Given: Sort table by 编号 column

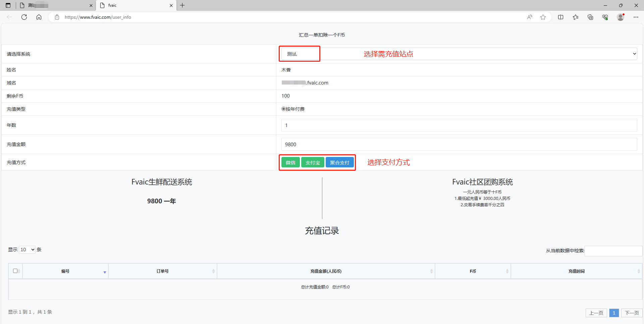Looking at the screenshot, I should (x=65, y=271).
